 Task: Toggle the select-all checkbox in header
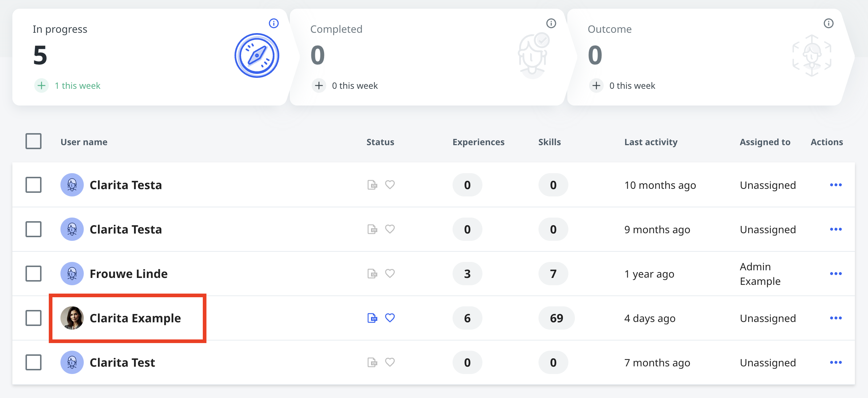click(33, 141)
